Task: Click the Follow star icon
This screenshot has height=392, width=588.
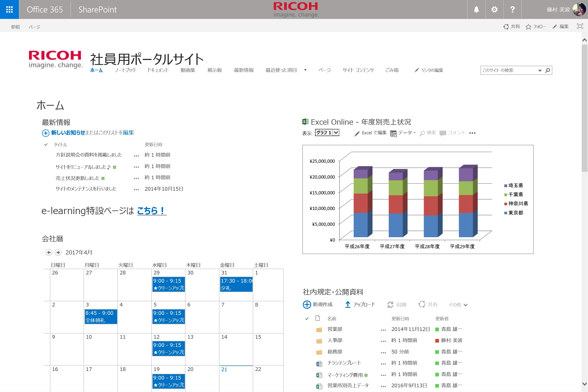Action: coord(528,27)
